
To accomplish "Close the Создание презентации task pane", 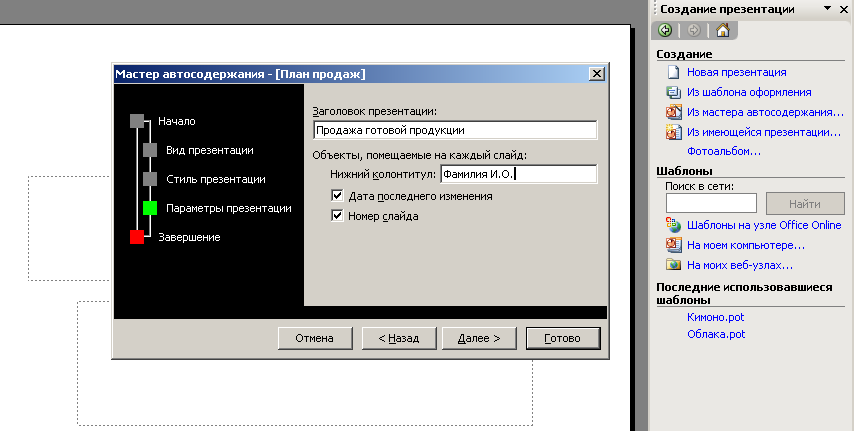I will pyautogui.click(x=844, y=9).
